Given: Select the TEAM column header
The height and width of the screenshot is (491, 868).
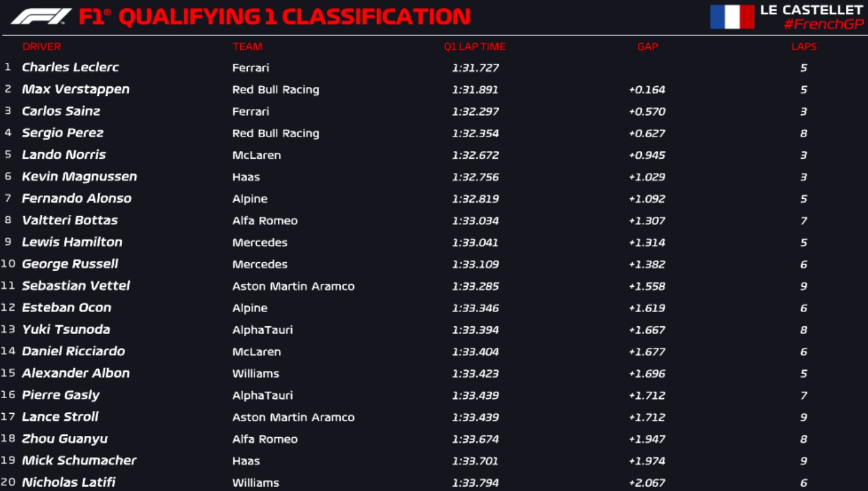Looking at the screenshot, I should tap(247, 47).
